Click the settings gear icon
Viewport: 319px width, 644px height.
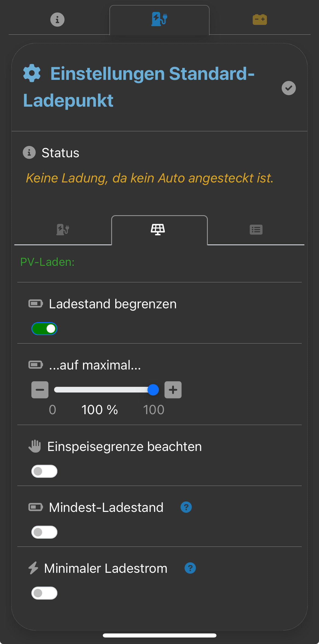click(x=32, y=73)
